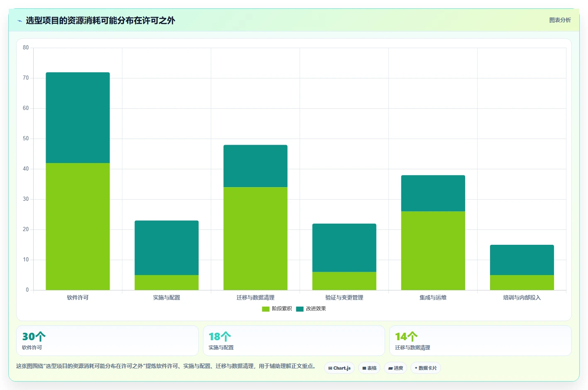Click the teal segment of 迁移与数据清理 bar
Image resolution: width=588 pixels, height=390 pixels.
coord(255,166)
